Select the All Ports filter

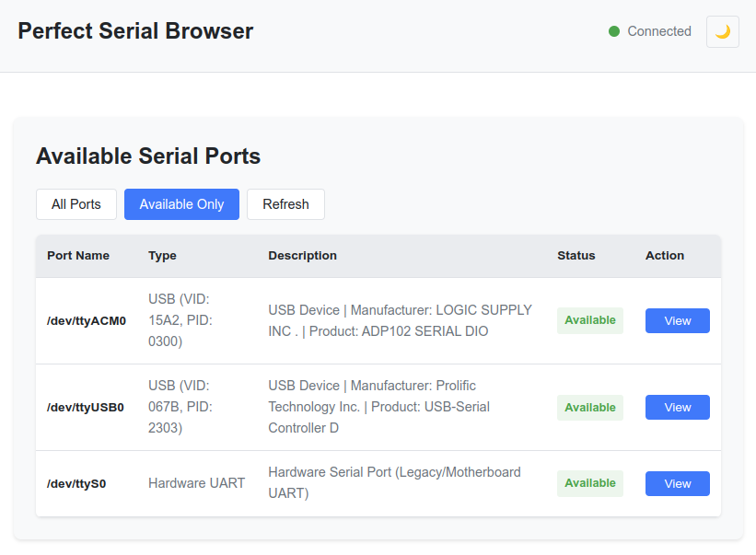(x=76, y=204)
